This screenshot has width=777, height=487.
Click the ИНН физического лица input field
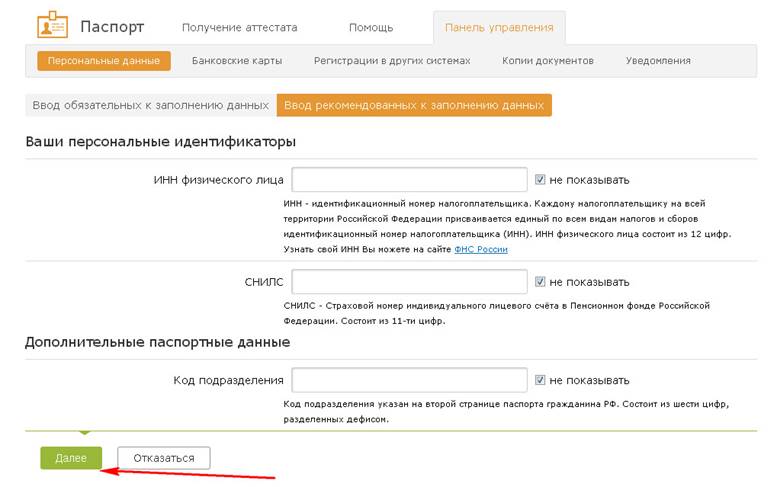pyautogui.click(x=409, y=180)
